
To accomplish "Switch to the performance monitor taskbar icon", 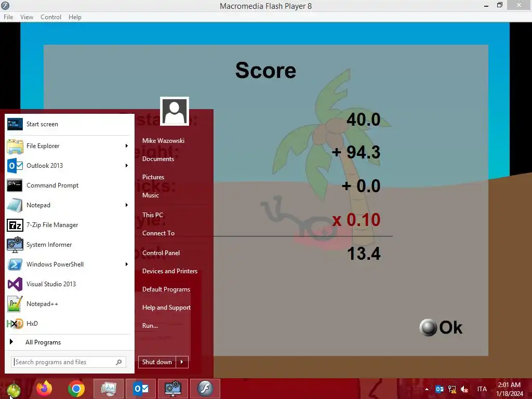I will (x=108, y=389).
